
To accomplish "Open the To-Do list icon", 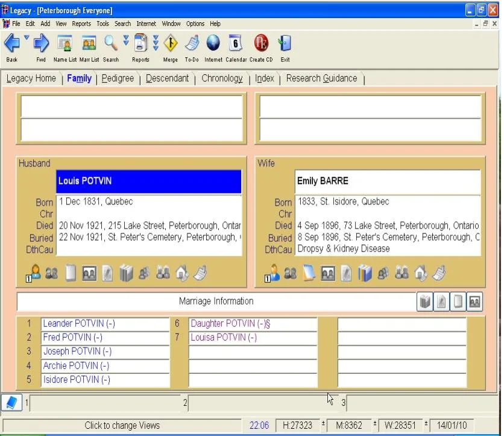I will (x=192, y=43).
